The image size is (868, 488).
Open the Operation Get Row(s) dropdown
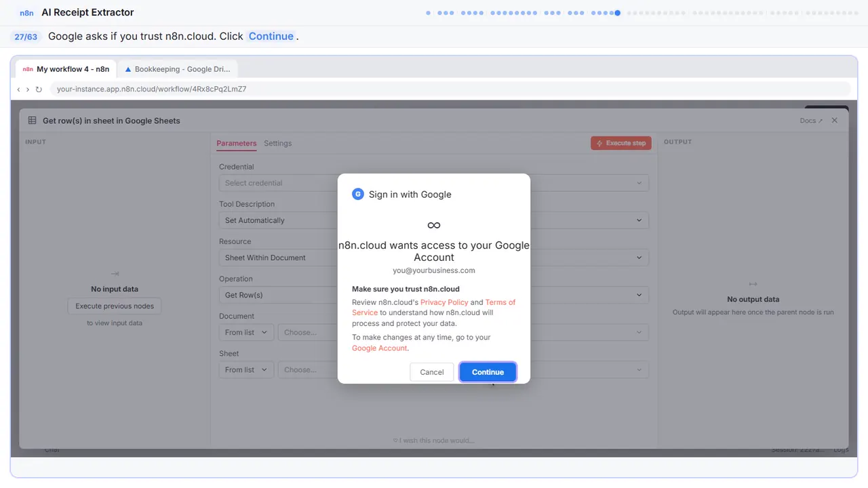click(x=434, y=295)
